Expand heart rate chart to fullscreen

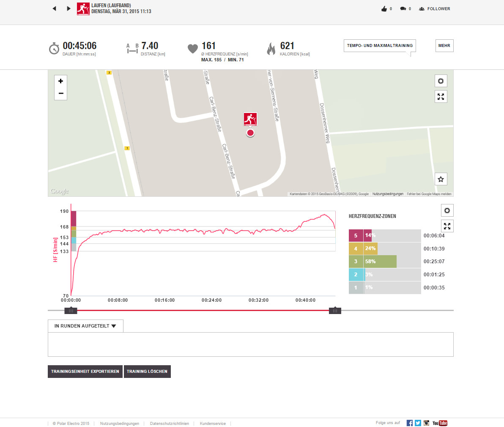tap(447, 226)
